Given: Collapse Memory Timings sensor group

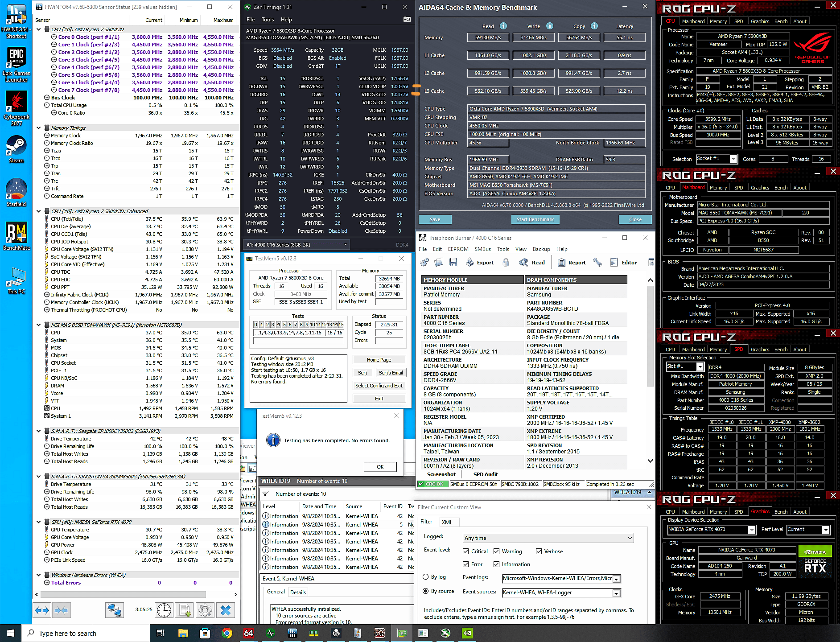Looking at the screenshot, I should click(39, 128).
